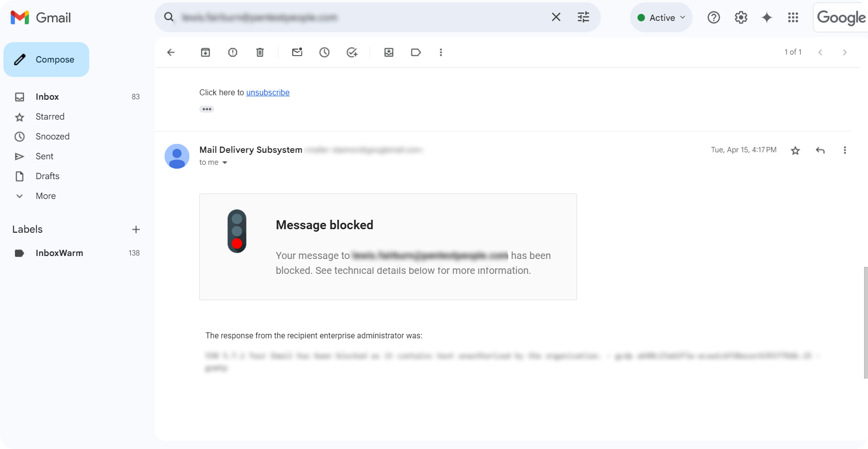Star the Mail Delivery Subsystem message
This screenshot has height=449, width=868.
point(796,150)
